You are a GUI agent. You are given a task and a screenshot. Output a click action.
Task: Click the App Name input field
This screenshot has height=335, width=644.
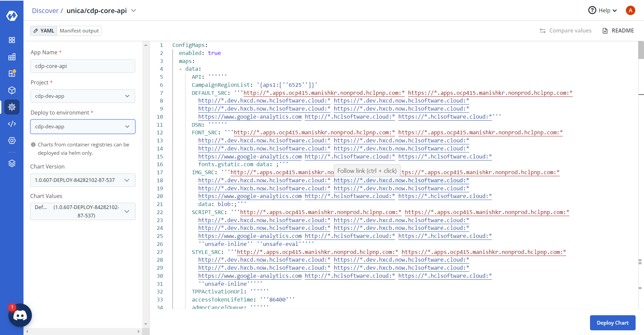pyautogui.click(x=83, y=66)
